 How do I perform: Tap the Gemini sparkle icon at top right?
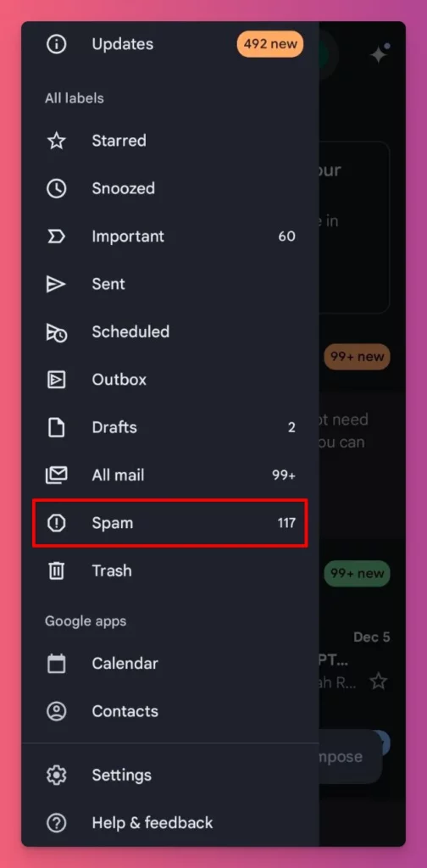(x=380, y=53)
